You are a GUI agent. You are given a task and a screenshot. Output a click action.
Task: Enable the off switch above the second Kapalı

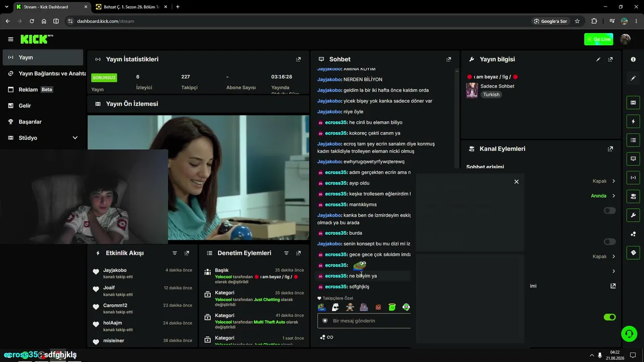point(610,242)
